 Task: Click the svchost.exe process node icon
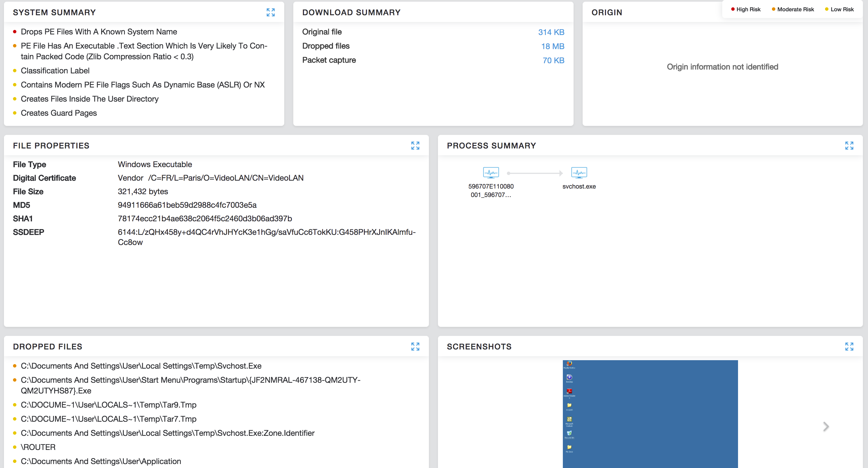pos(579,173)
